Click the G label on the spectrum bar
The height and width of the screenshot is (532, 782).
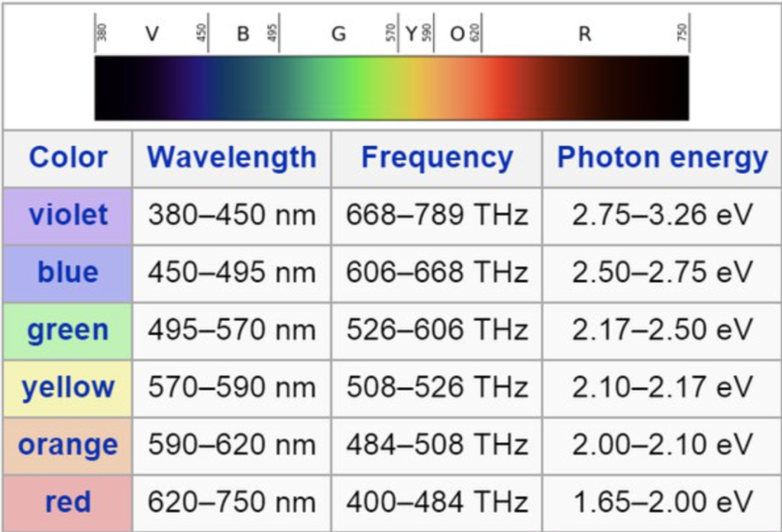[338, 34]
